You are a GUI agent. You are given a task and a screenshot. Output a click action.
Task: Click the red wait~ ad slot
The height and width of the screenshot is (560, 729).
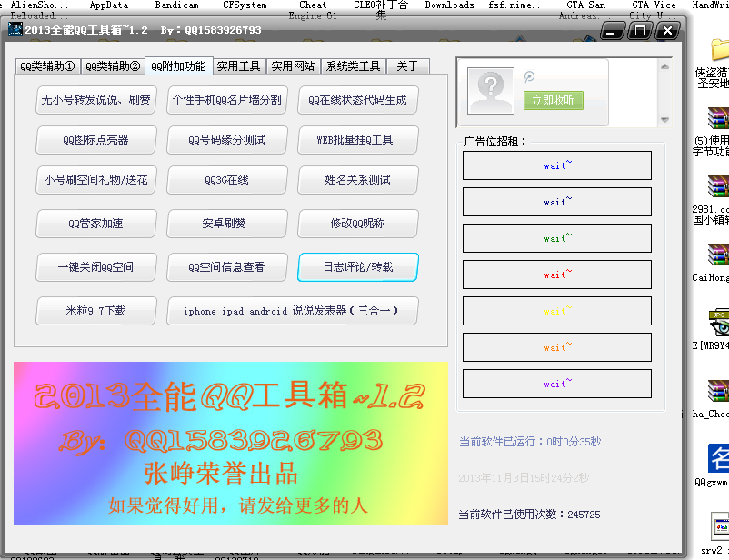[557, 275]
